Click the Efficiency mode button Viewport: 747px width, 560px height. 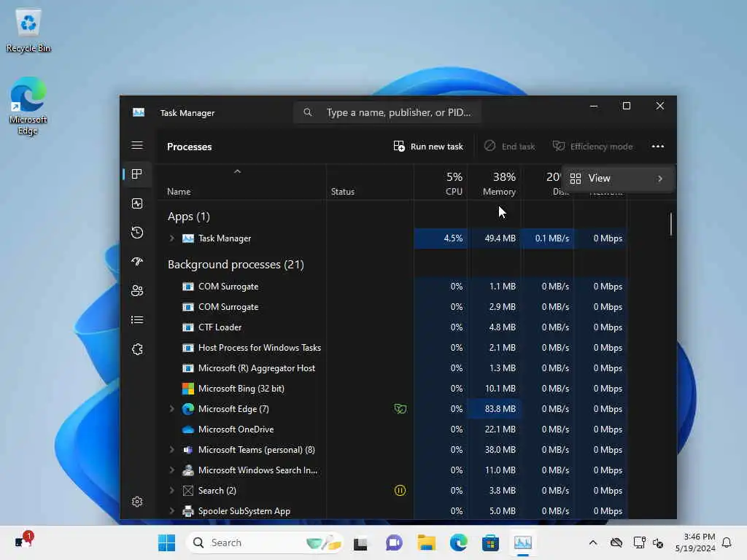pos(592,146)
